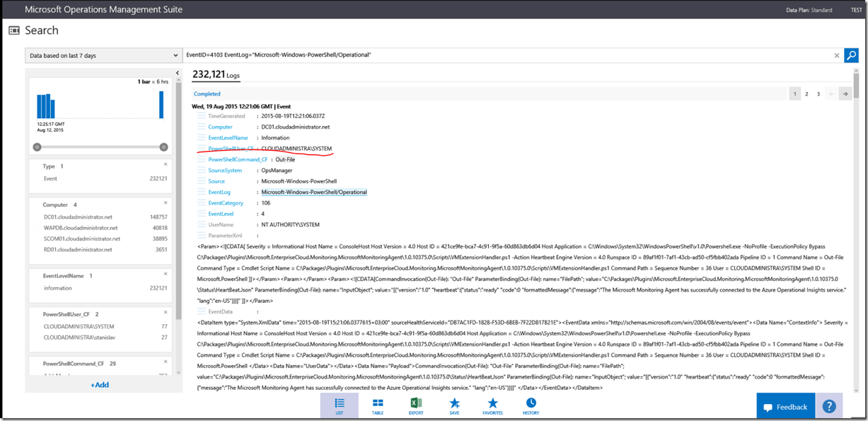868x421 pixels.
Task: Clear the search query with X
Action: 836,55
